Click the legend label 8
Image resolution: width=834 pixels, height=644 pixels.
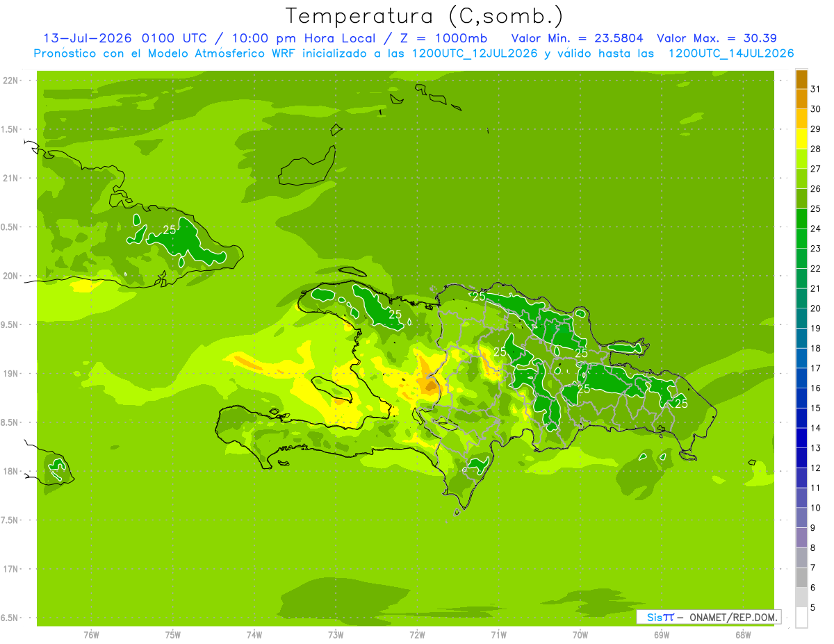pos(813,547)
